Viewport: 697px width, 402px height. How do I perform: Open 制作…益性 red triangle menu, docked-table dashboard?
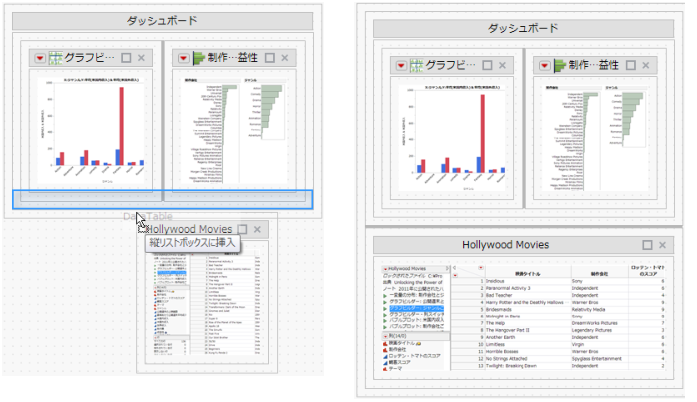545,66
